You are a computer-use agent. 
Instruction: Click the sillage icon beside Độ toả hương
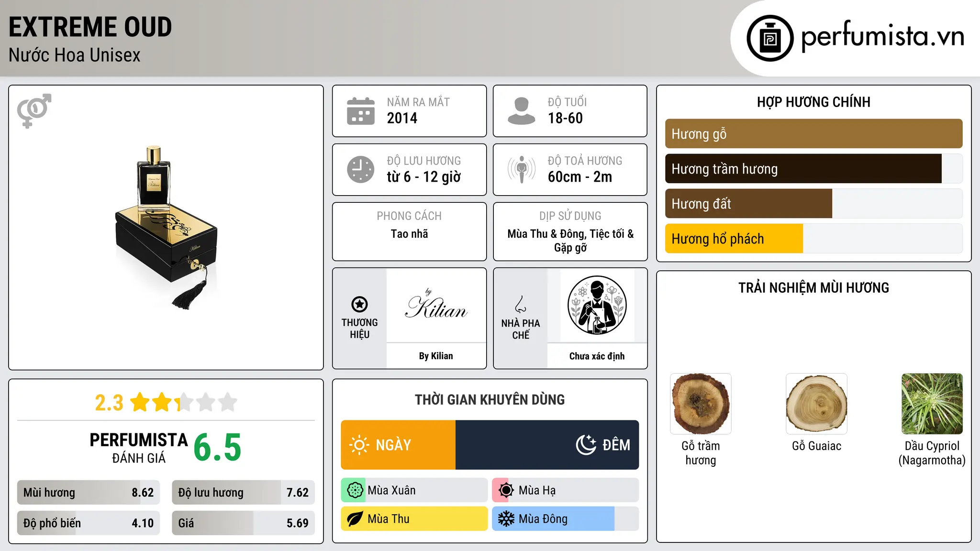click(522, 169)
